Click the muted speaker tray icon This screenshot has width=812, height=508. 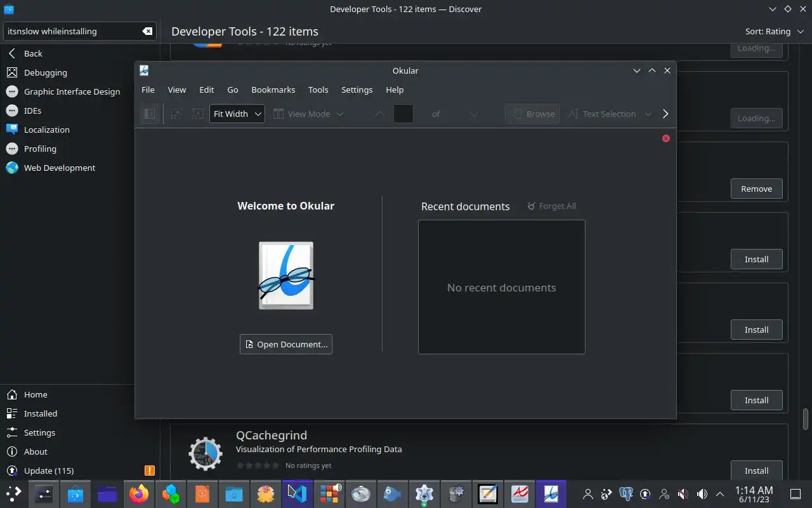click(x=683, y=493)
